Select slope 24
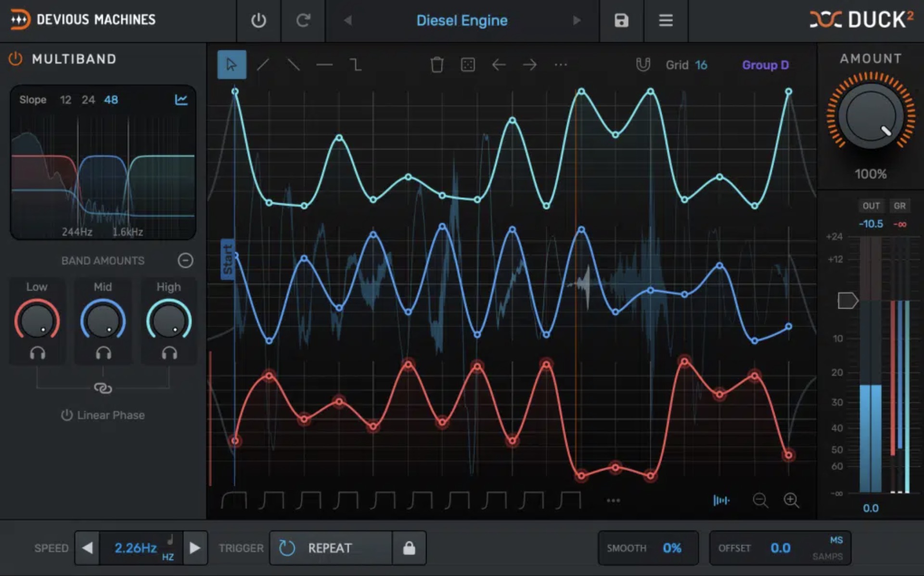This screenshot has height=576, width=924. point(88,100)
